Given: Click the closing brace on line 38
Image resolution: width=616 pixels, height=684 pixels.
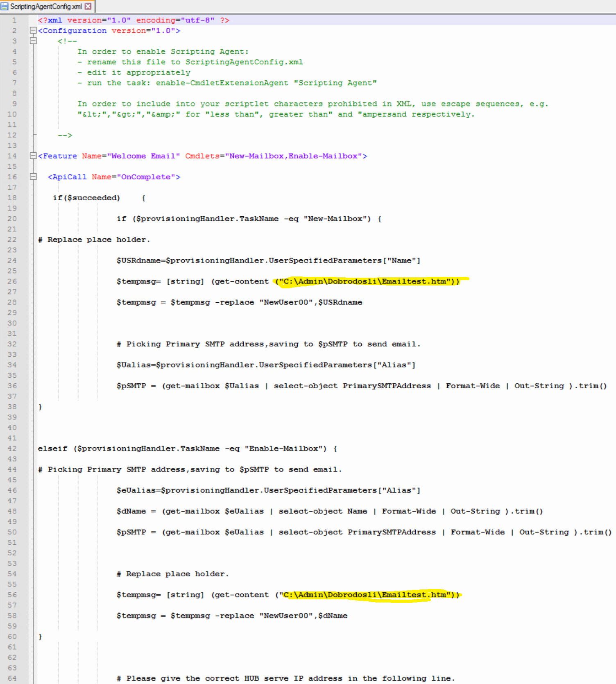Looking at the screenshot, I should pos(40,407).
